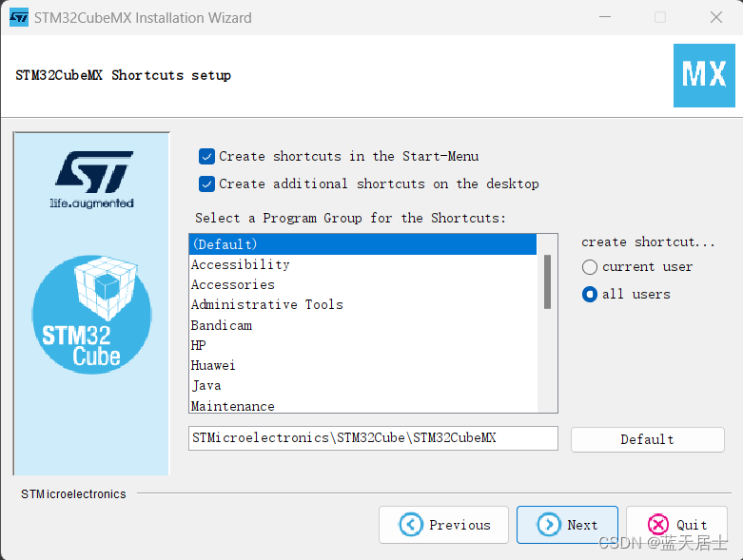Click the Default button
Image resolution: width=743 pixels, height=560 pixels.
pos(647,440)
